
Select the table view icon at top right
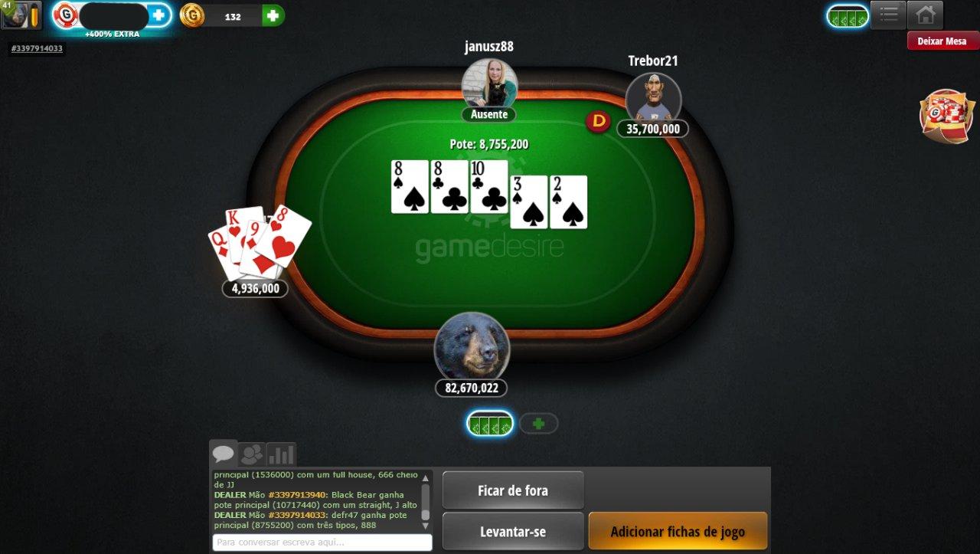tap(848, 16)
